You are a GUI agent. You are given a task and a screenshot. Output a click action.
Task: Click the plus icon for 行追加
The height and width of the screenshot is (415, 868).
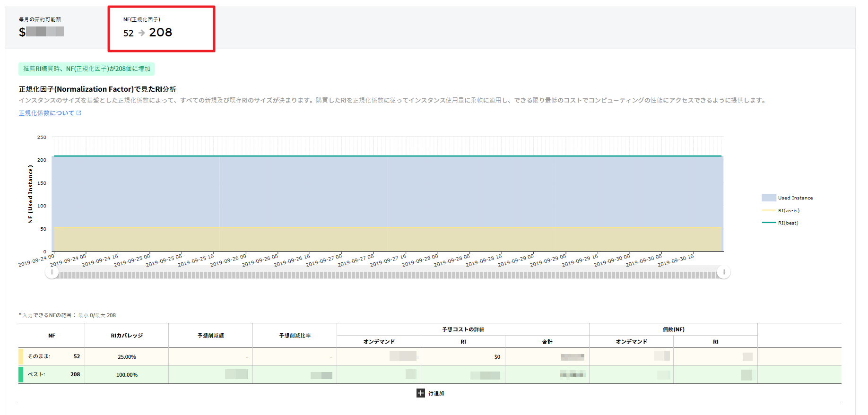coord(421,393)
